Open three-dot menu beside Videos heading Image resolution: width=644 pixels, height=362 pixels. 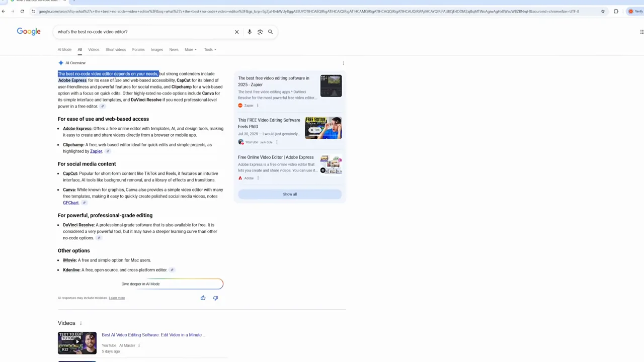pyautogui.click(x=80, y=323)
